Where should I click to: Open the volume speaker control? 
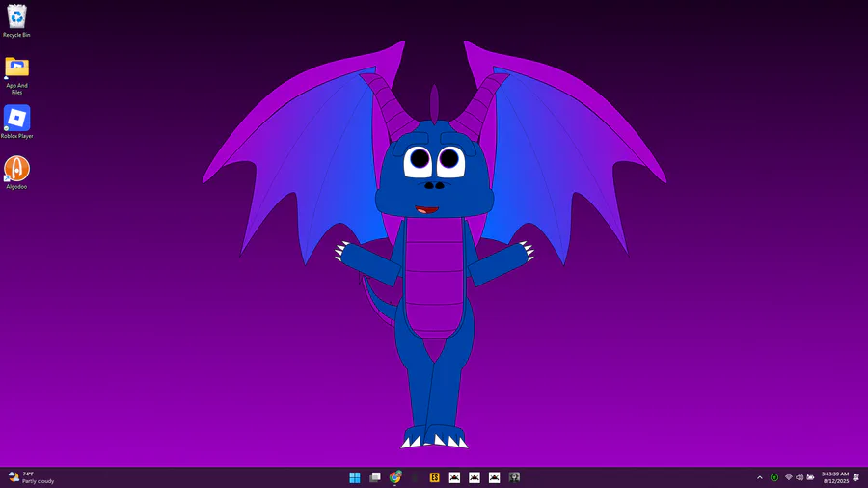coord(800,477)
